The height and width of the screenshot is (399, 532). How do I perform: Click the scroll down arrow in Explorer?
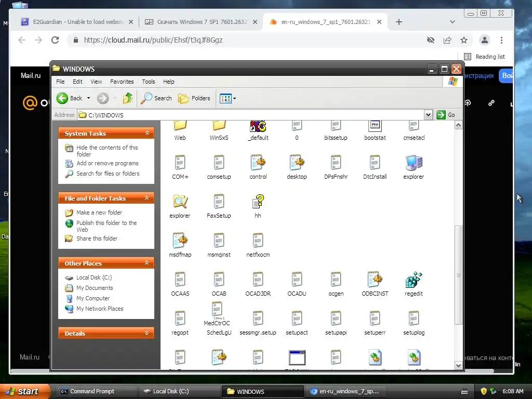coord(458,365)
